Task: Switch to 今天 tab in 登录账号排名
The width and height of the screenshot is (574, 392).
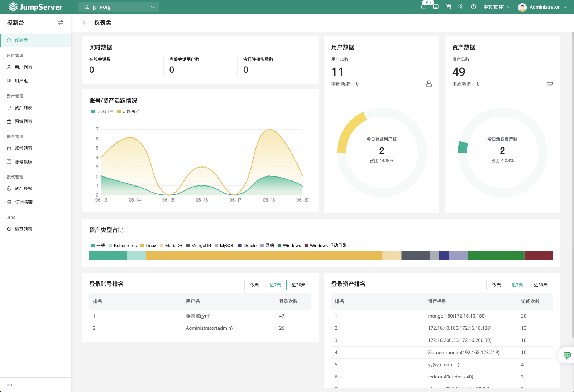Action: (254, 285)
